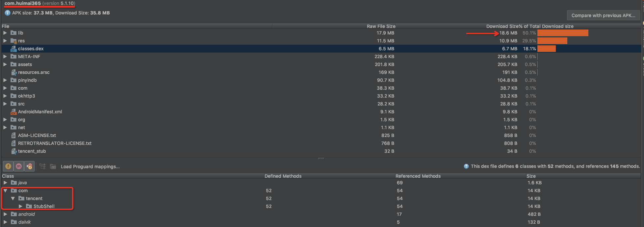
Task: Click the com.huimai365 package name title
Action: click(23, 3)
